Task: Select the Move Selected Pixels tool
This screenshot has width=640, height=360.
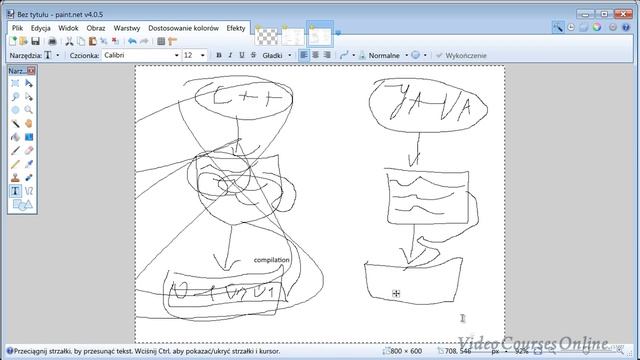Action: pos(29,83)
